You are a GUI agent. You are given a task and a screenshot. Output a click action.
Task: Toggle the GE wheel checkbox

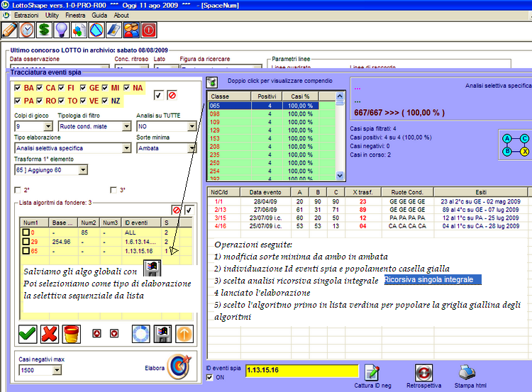point(83,88)
